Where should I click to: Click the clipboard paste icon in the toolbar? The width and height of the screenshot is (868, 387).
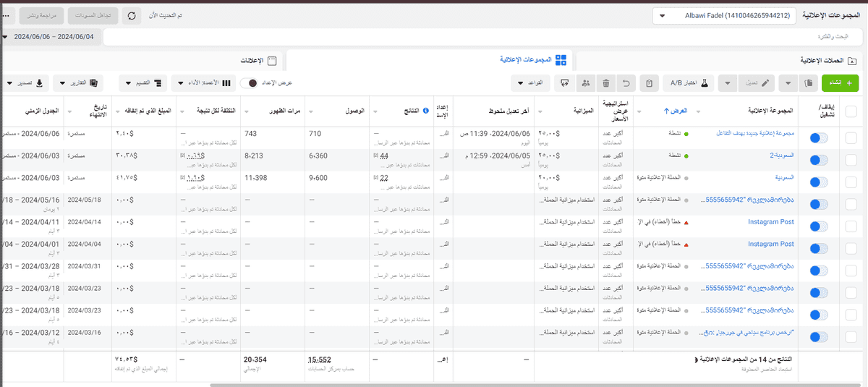click(649, 83)
